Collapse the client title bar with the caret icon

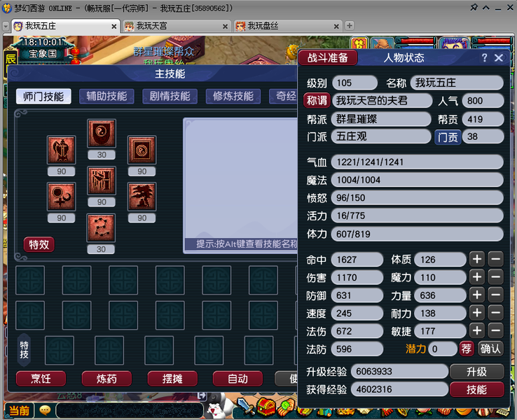click(486, 7)
